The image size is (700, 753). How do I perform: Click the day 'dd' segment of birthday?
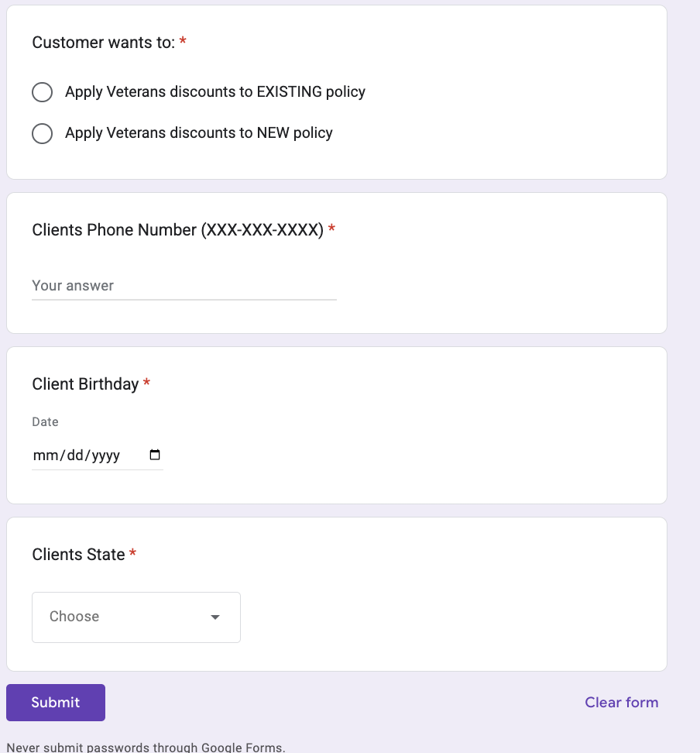[x=74, y=456]
